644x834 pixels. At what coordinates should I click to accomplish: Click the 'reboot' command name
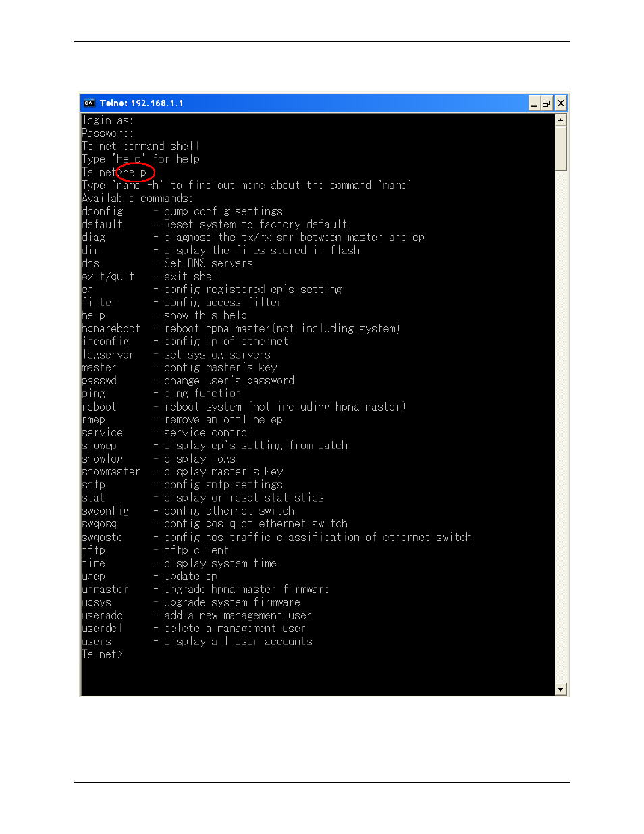99,407
